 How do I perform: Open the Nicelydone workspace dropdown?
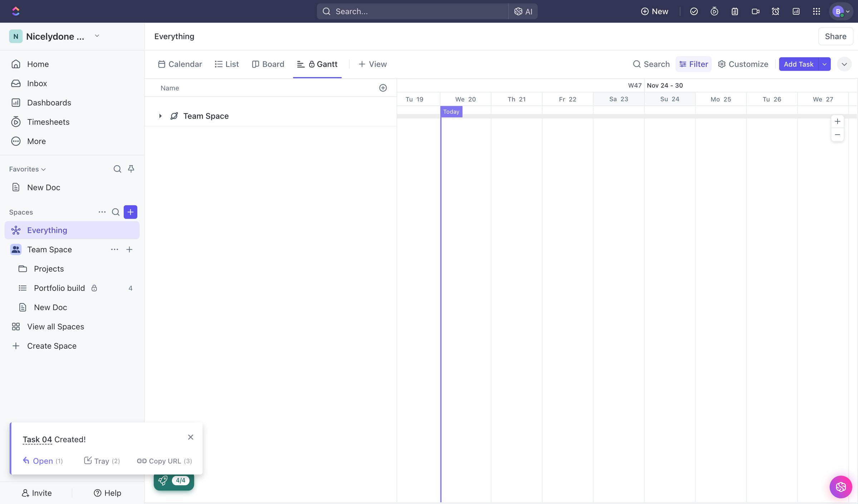click(x=97, y=36)
